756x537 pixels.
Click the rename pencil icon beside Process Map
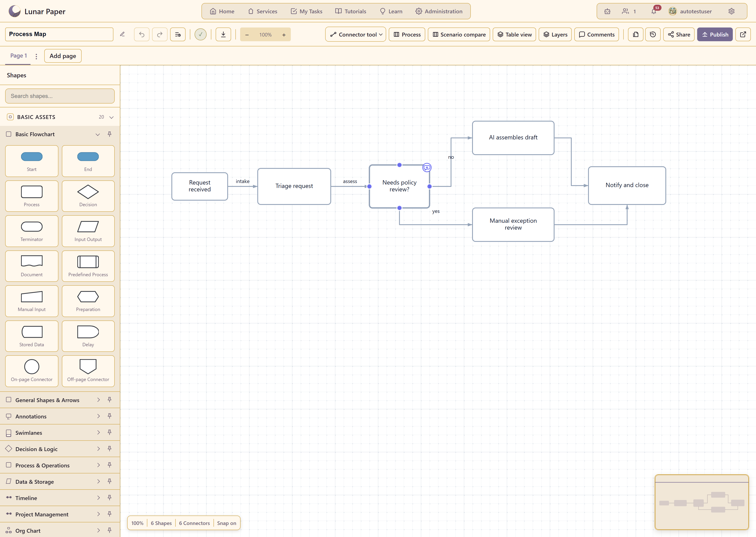pyautogui.click(x=122, y=34)
